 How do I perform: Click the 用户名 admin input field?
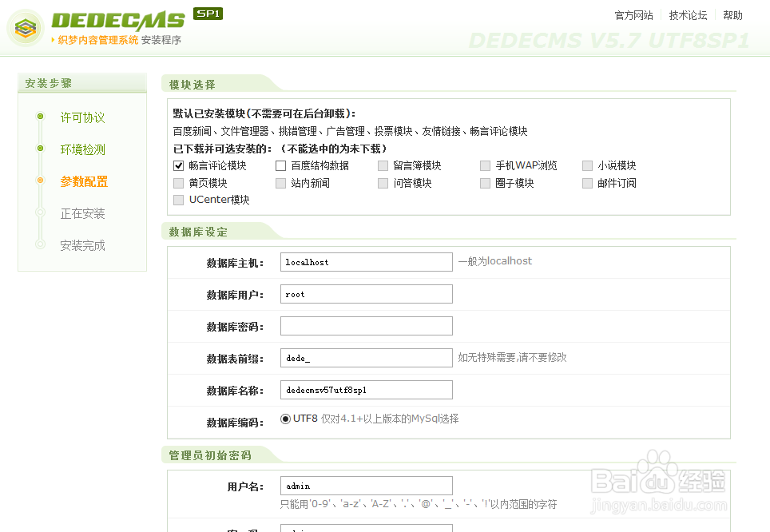pos(367,486)
